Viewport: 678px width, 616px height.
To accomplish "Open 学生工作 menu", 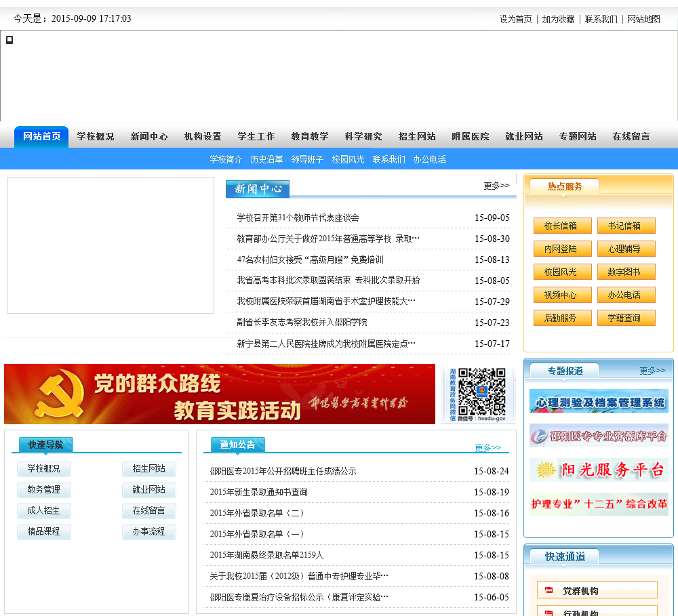I will (x=256, y=137).
